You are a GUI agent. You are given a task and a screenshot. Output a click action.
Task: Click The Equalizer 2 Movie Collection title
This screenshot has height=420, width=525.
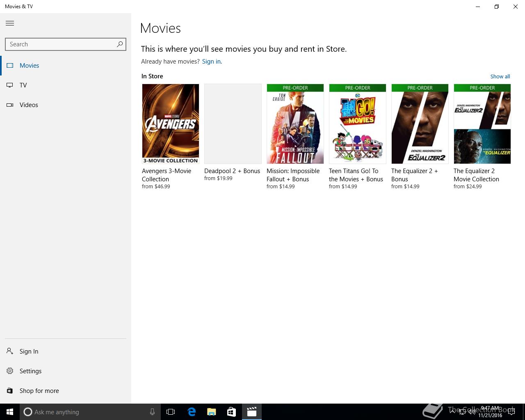tap(476, 175)
